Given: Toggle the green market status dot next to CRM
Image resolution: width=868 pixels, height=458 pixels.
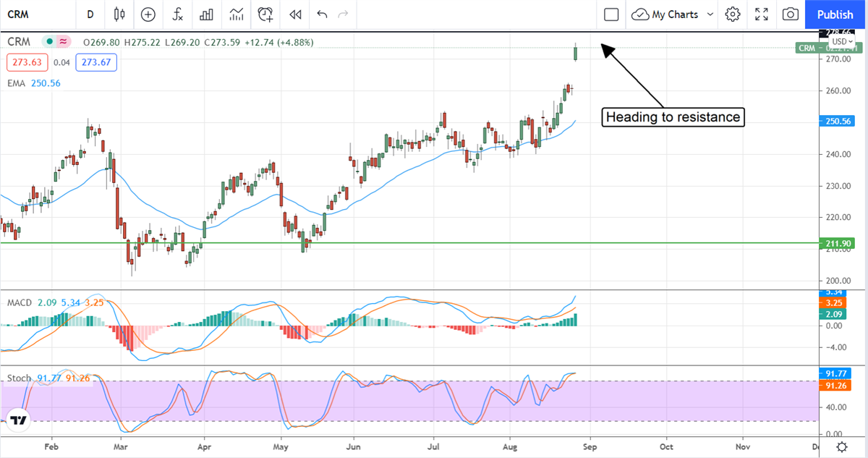Looking at the screenshot, I should click(x=49, y=42).
